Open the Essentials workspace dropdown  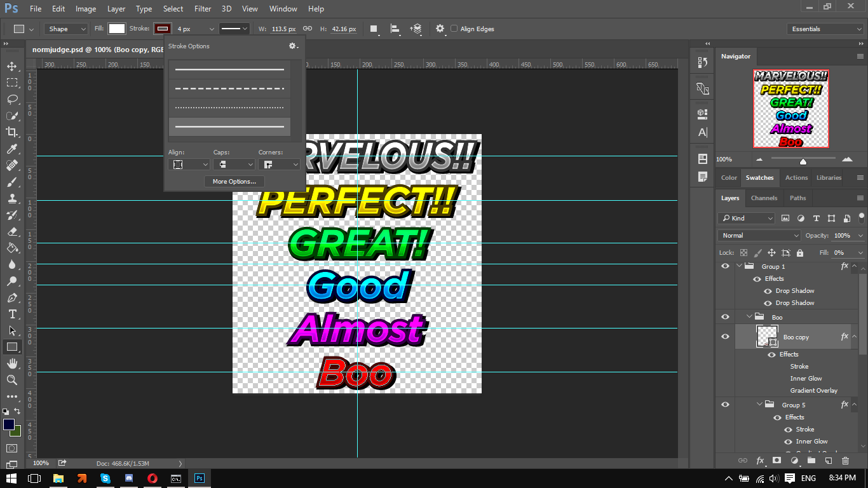tap(825, 29)
